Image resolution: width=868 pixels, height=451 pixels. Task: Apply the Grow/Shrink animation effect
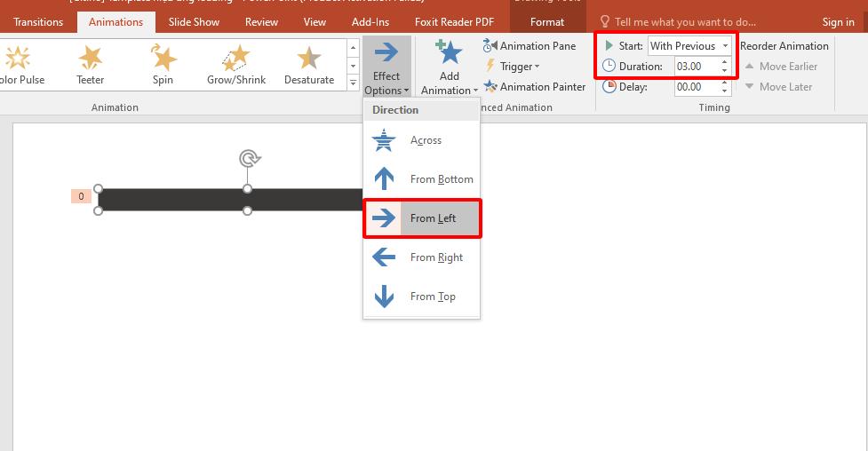[x=236, y=65]
